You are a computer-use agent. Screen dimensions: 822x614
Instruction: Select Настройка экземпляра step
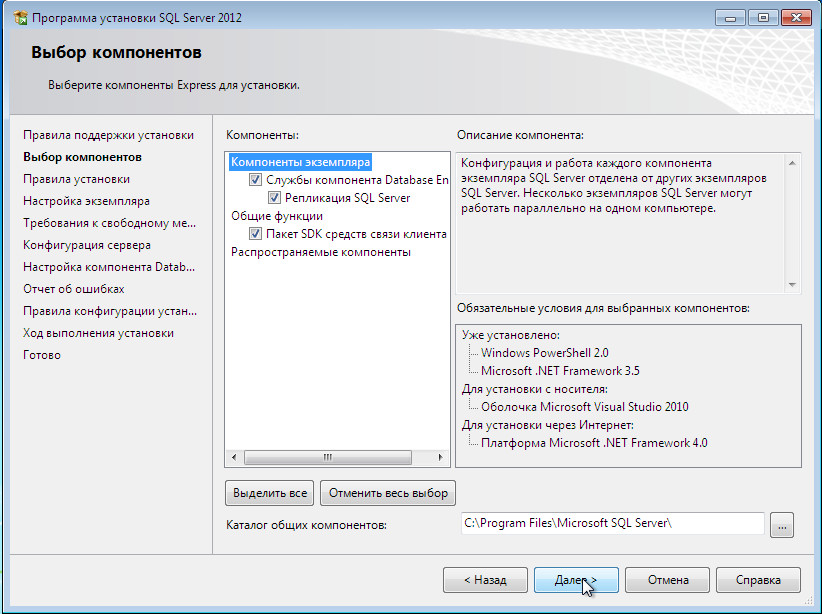[86, 201]
